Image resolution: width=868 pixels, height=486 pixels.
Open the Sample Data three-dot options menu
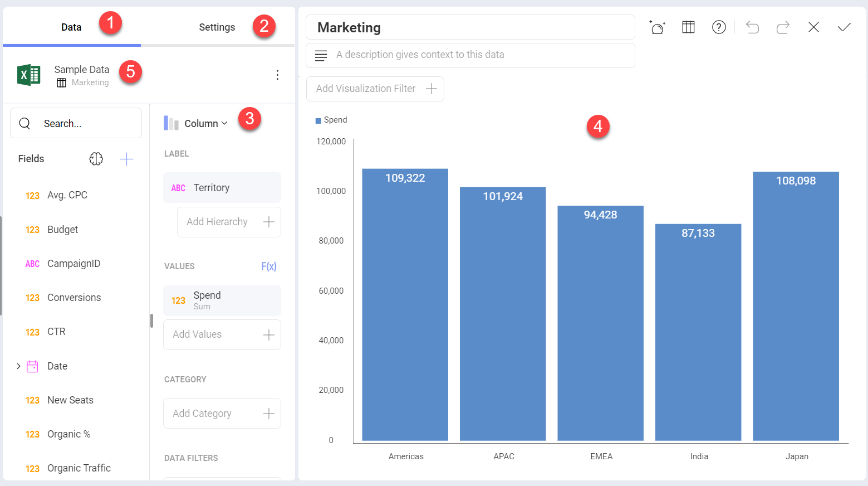click(277, 75)
